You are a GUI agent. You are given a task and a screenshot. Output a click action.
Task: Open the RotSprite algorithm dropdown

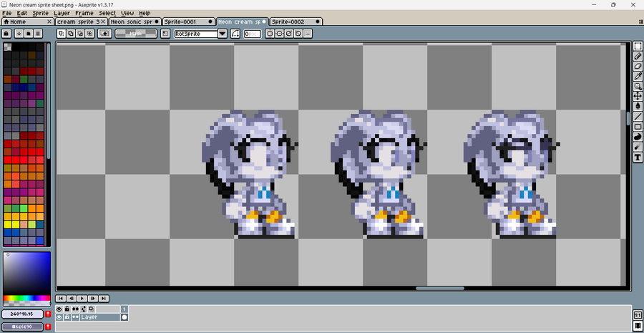(223, 34)
